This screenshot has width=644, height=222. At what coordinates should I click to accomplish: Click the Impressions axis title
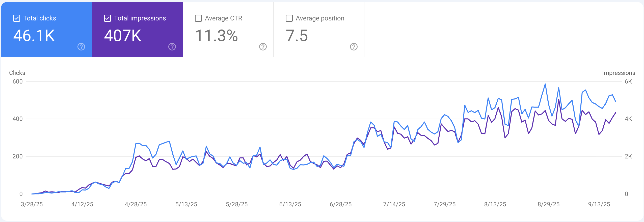click(x=619, y=73)
